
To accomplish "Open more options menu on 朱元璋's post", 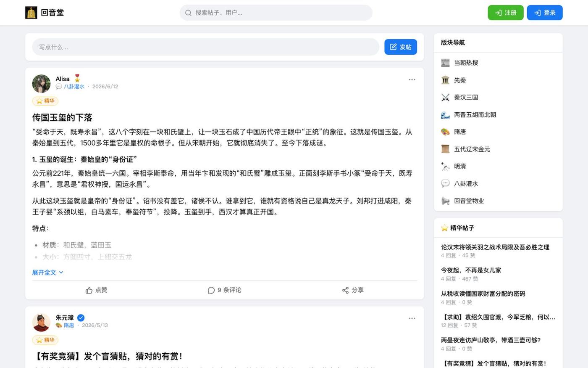I will (x=412, y=318).
